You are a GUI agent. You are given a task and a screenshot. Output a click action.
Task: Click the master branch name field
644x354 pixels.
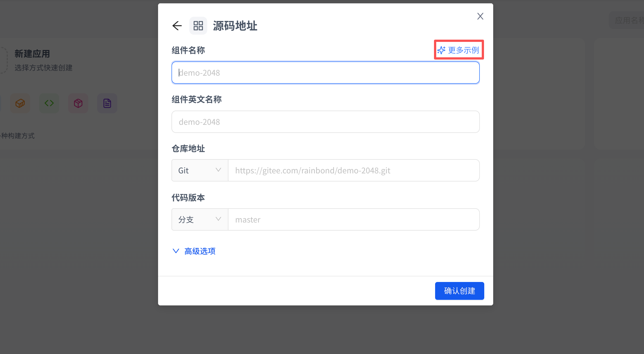354,219
